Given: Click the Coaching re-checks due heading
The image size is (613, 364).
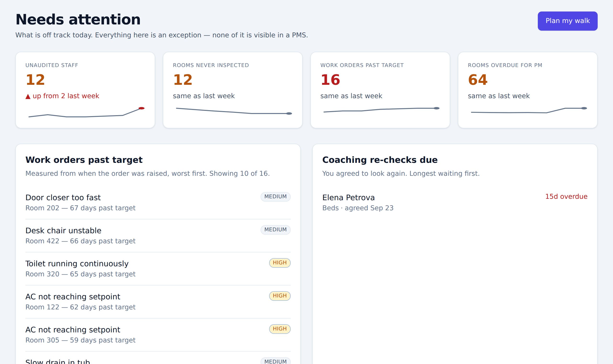Looking at the screenshot, I should (x=380, y=160).
